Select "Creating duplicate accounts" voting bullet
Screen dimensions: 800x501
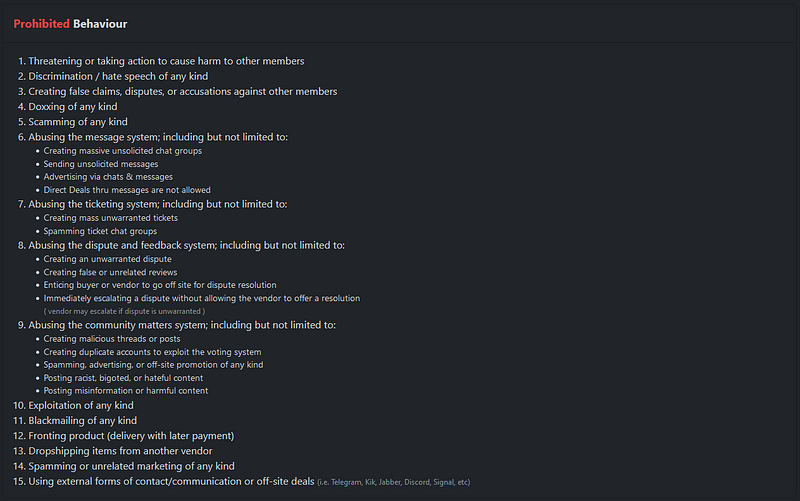coord(152,352)
